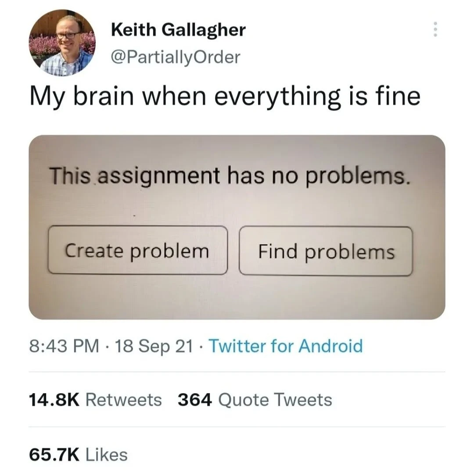The height and width of the screenshot is (476, 474).
Task: Click the 65.7K likes count number
Action: pyautogui.click(x=54, y=455)
